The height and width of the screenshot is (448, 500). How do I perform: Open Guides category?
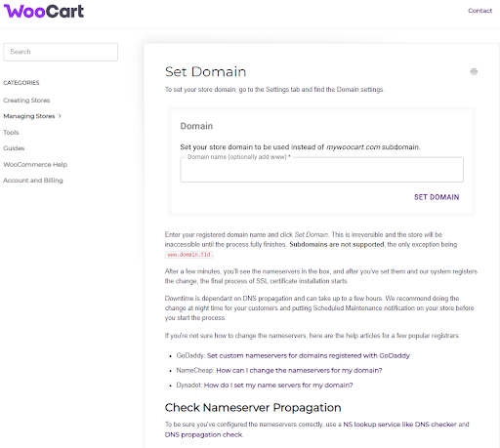pos(14,148)
